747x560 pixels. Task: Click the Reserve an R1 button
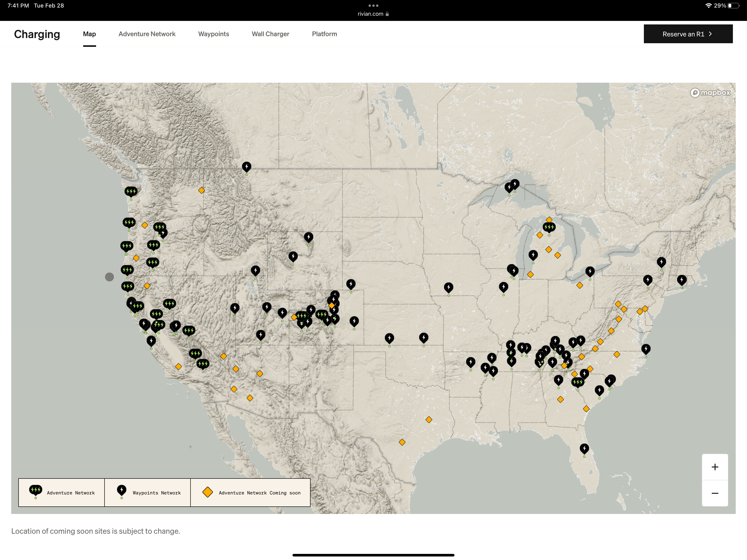click(x=688, y=34)
